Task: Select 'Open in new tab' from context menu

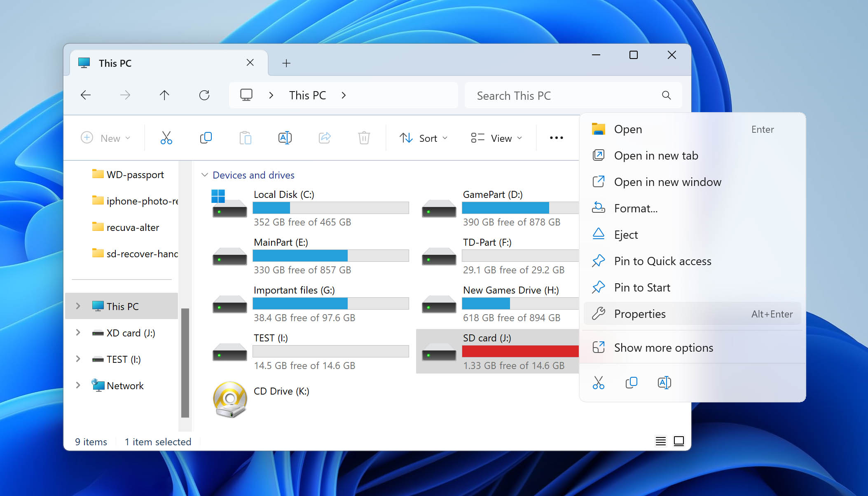Action: [x=656, y=155]
